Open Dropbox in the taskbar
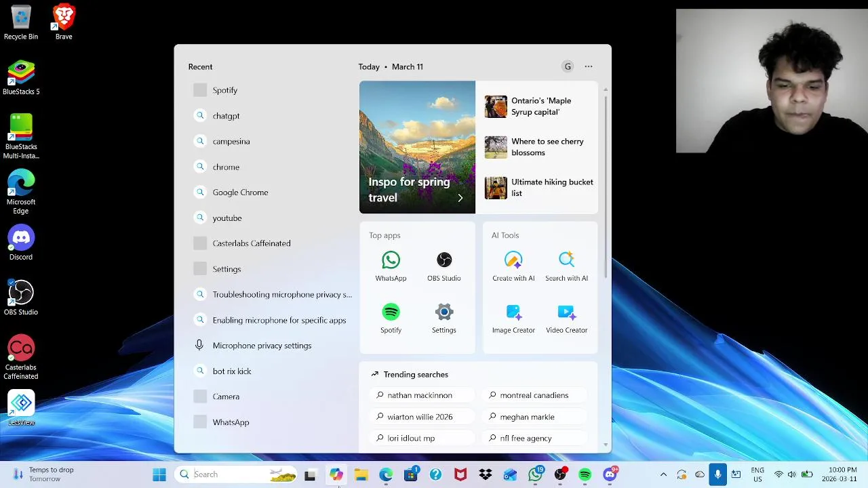The image size is (868, 488). 486,474
